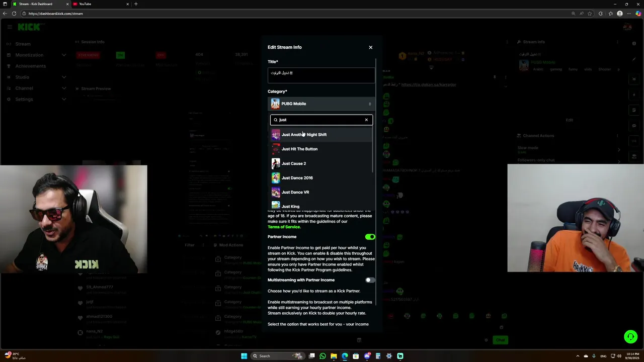Add page to favorites star icon
644x362 pixels.
[x=590, y=14]
